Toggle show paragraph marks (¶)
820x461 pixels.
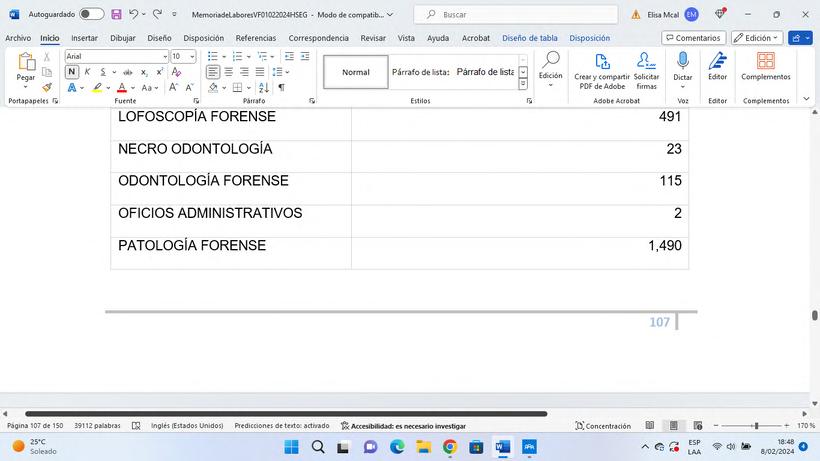pyautogui.click(x=282, y=87)
